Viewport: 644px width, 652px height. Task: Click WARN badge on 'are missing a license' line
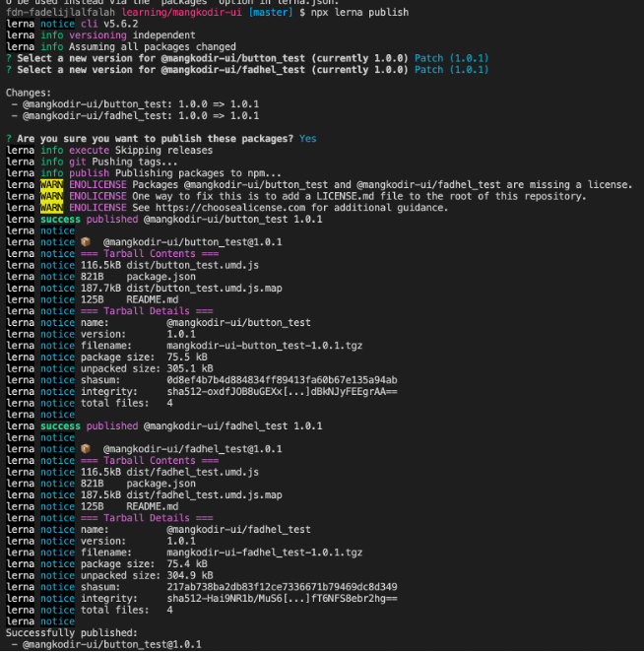[x=51, y=184]
